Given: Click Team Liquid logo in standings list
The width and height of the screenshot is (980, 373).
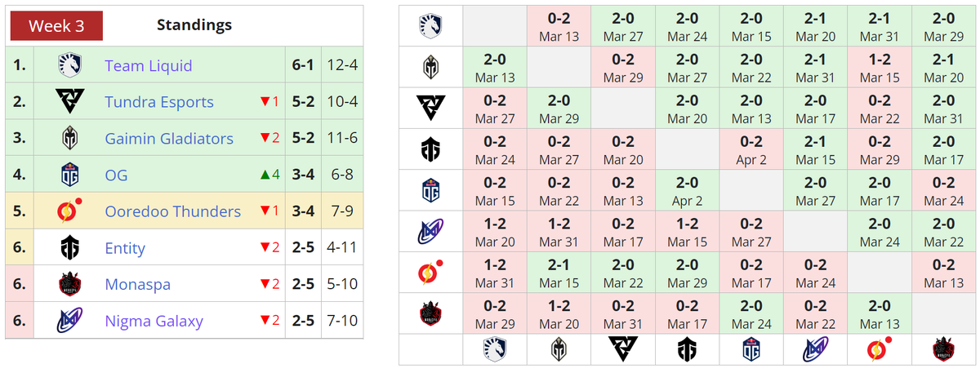Looking at the screenshot, I should (x=69, y=65).
